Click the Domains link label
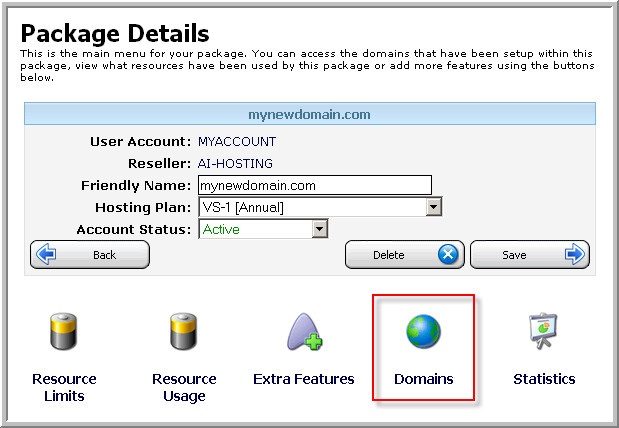Image resolution: width=619 pixels, height=428 pixels. (x=424, y=379)
